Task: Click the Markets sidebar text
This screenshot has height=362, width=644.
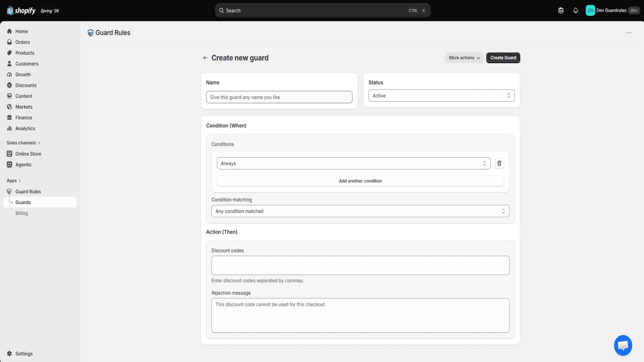Action: [x=24, y=107]
